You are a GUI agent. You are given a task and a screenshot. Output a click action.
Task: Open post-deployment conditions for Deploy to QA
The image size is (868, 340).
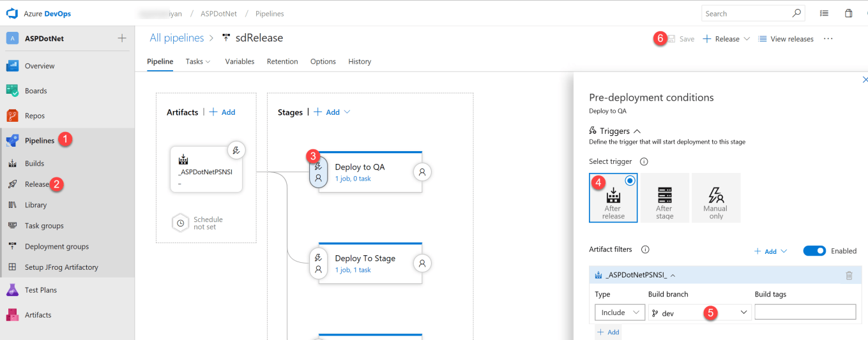422,172
